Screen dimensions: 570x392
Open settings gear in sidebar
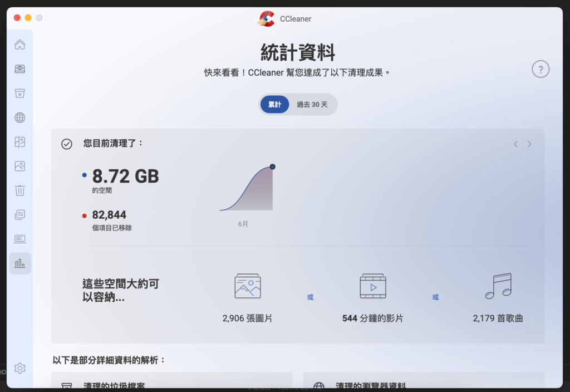pyautogui.click(x=19, y=368)
